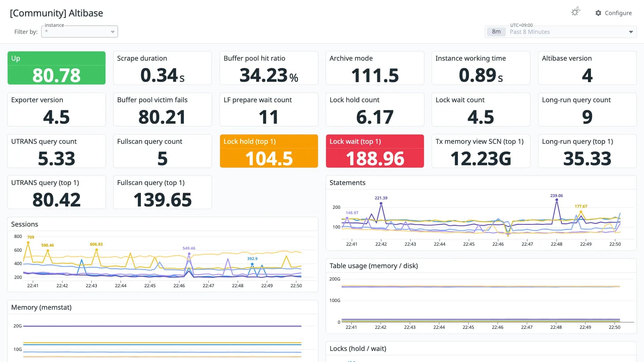Screen dimensions: 644x362
Task: Click the 20G purple line in Memory graph
Action: point(162,326)
